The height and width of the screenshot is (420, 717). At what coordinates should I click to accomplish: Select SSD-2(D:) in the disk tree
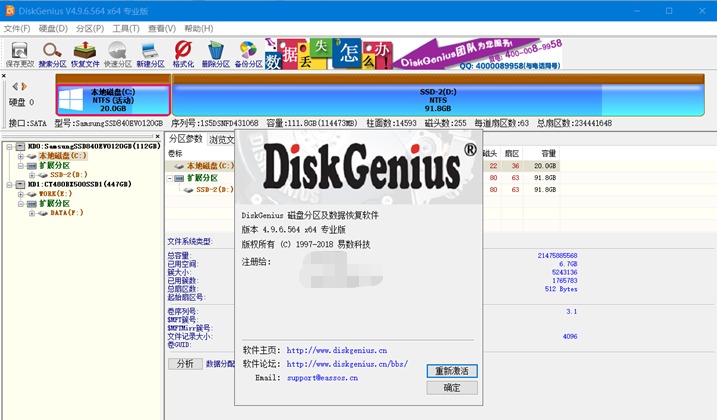[69, 175]
